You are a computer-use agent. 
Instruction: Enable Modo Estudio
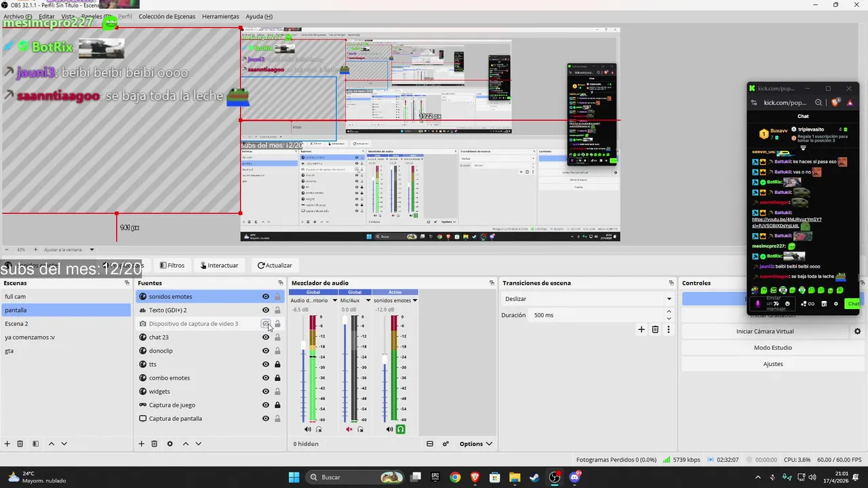point(773,348)
